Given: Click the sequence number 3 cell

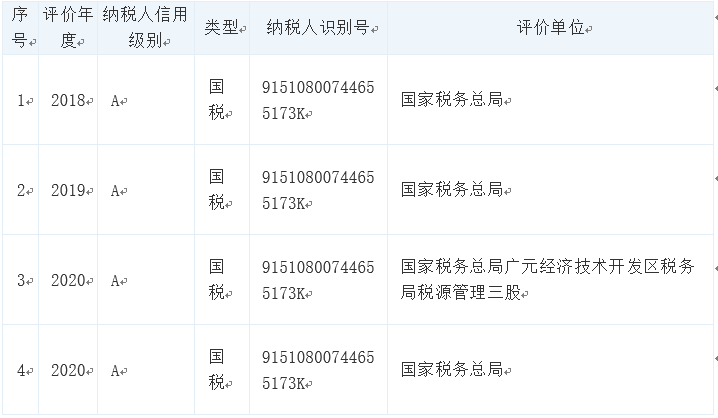Looking at the screenshot, I should pos(22,280).
